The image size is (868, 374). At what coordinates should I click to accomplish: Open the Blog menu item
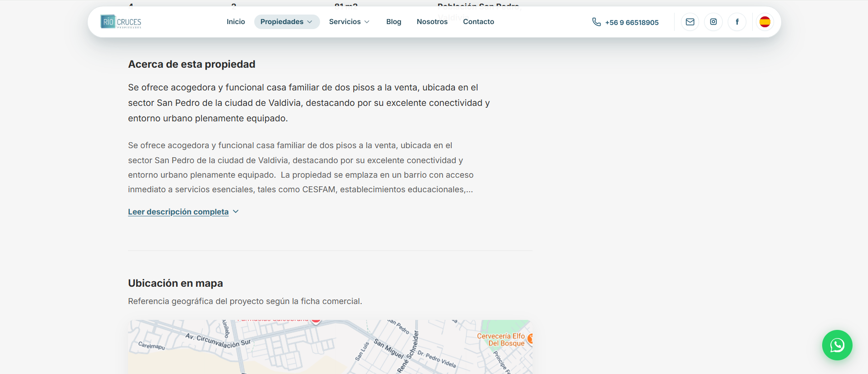(x=394, y=22)
